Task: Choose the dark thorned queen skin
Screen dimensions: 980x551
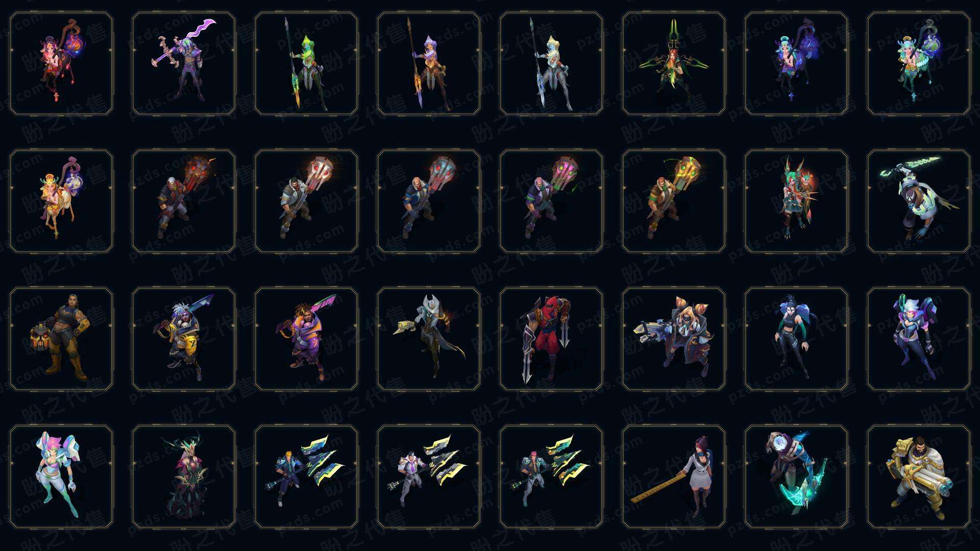Action: pyautogui.click(x=184, y=477)
